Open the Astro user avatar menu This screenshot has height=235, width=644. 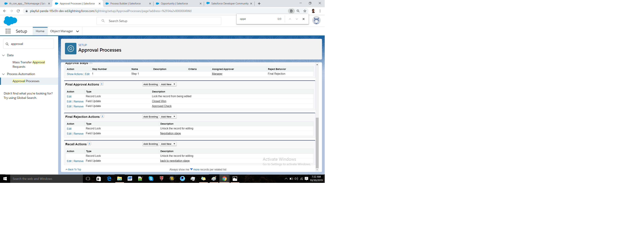(x=316, y=20)
